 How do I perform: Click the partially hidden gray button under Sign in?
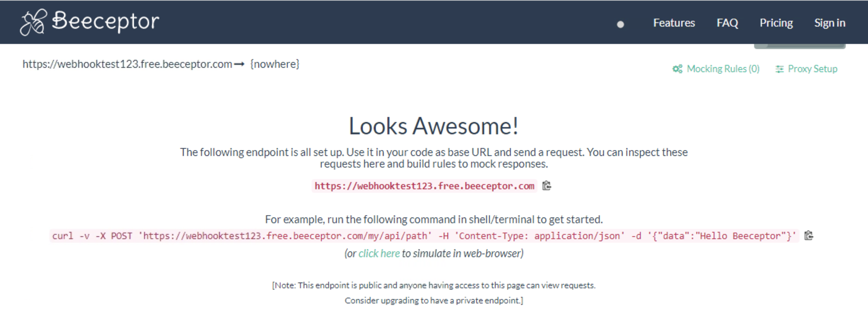pyautogui.click(x=800, y=46)
